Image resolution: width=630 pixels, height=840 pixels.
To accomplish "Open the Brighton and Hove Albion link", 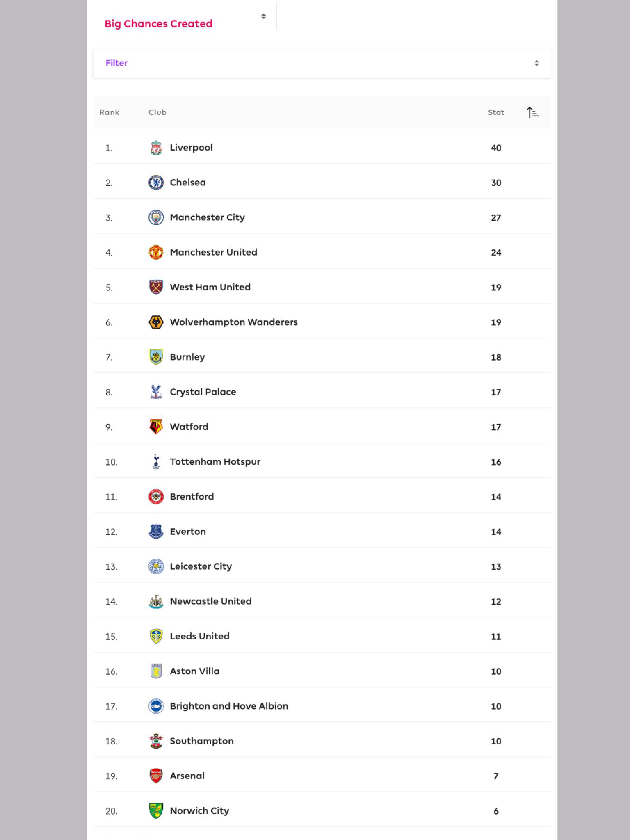I will coord(229,706).
